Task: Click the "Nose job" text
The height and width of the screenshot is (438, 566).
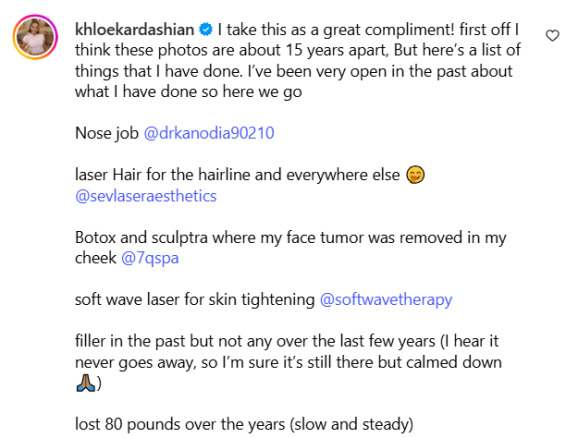Action: [107, 133]
